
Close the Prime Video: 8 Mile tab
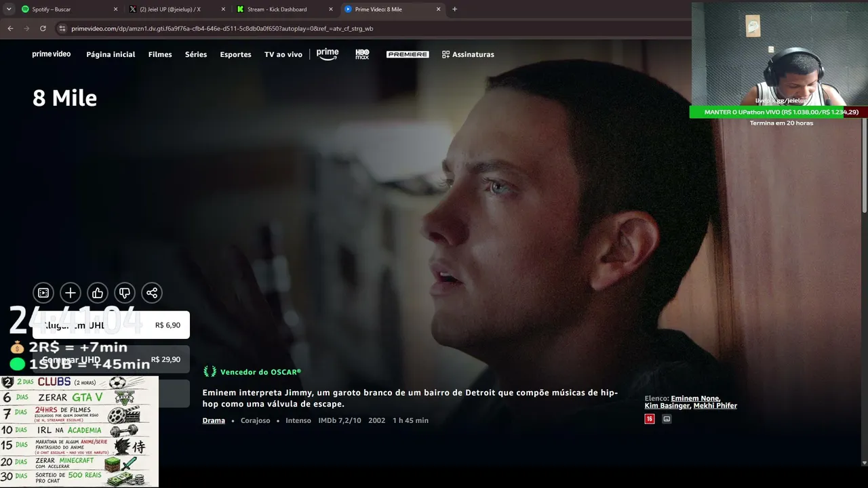click(x=439, y=9)
